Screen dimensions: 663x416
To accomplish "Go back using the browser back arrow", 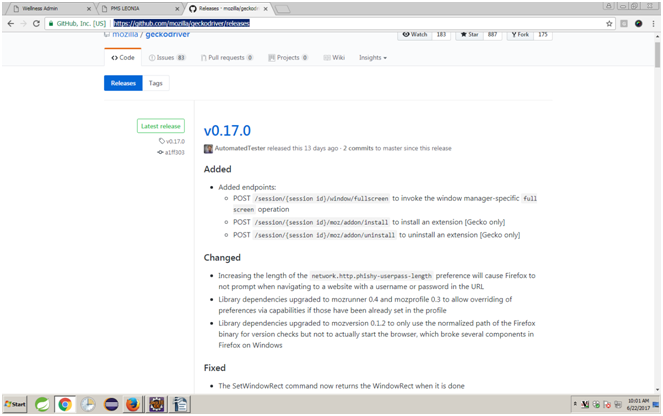I will pos(11,24).
